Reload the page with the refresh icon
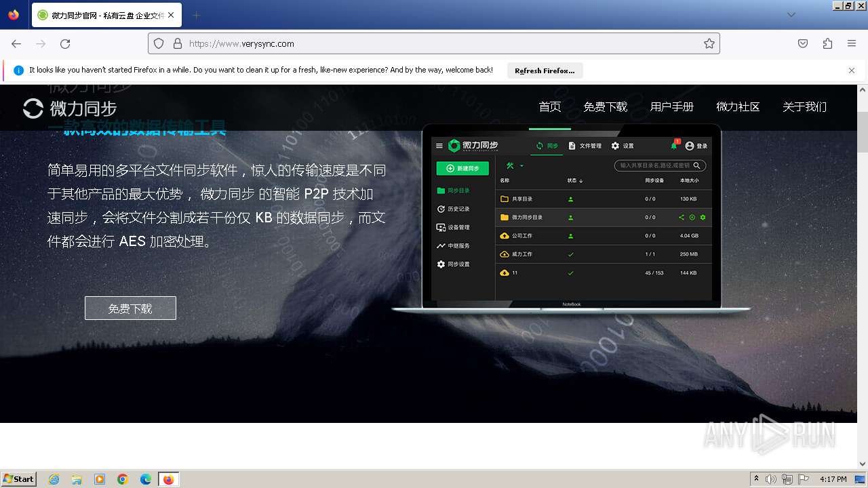868x488 pixels. (x=65, y=43)
